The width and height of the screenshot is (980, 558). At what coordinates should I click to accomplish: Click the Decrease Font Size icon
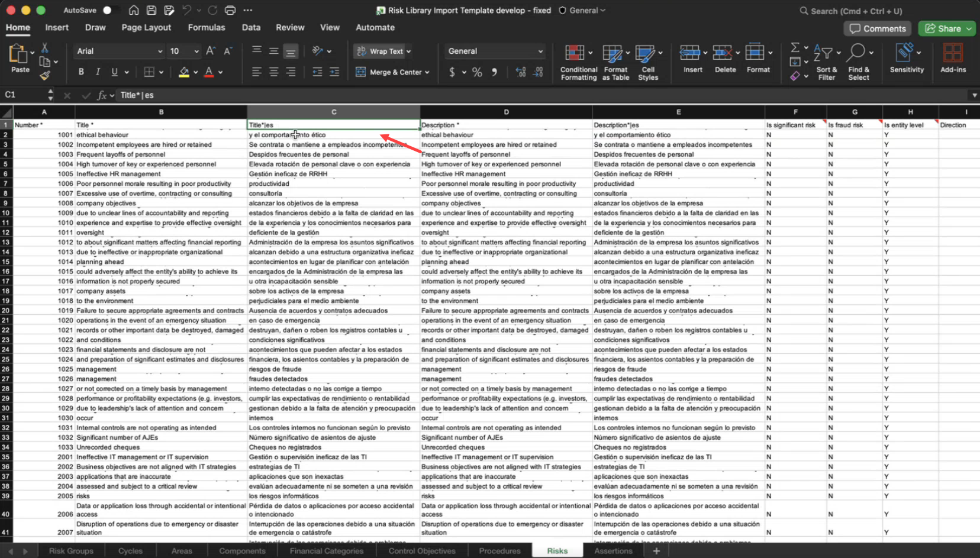227,51
